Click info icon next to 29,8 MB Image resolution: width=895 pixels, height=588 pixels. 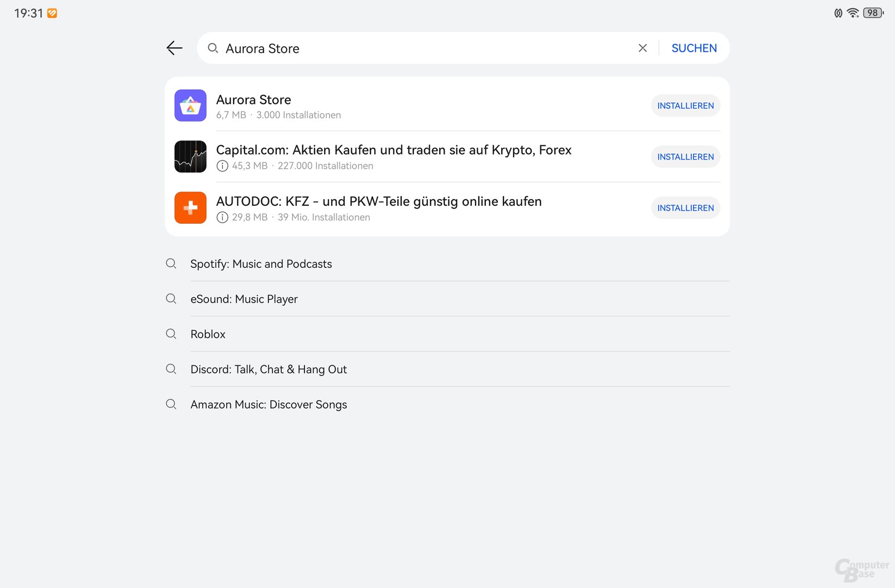pos(222,217)
